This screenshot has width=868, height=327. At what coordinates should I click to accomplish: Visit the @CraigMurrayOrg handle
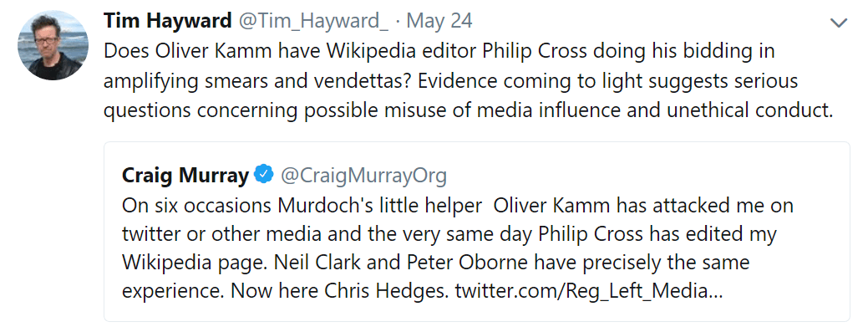coord(363,176)
